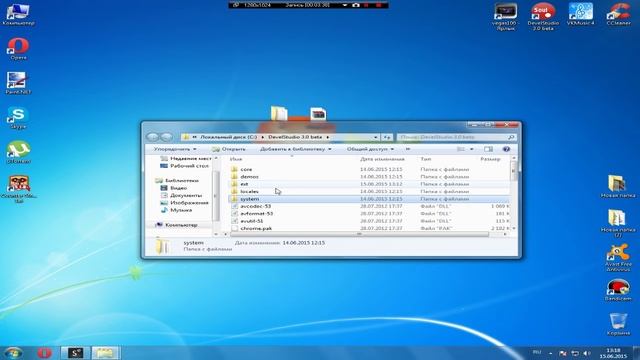The height and width of the screenshot is (360, 640).
Task: Select Музыка library in navigation pane
Action: (176, 210)
